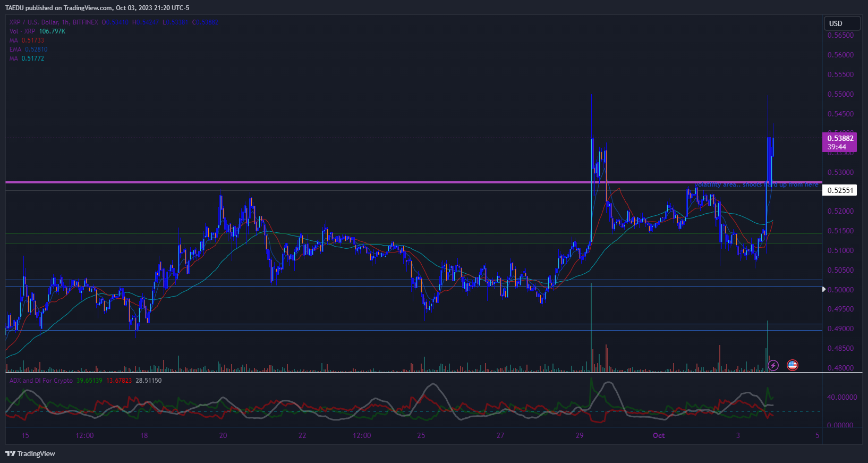The image size is (868, 463).
Task: Click the +DI value 39.65139
Action: point(89,381)
